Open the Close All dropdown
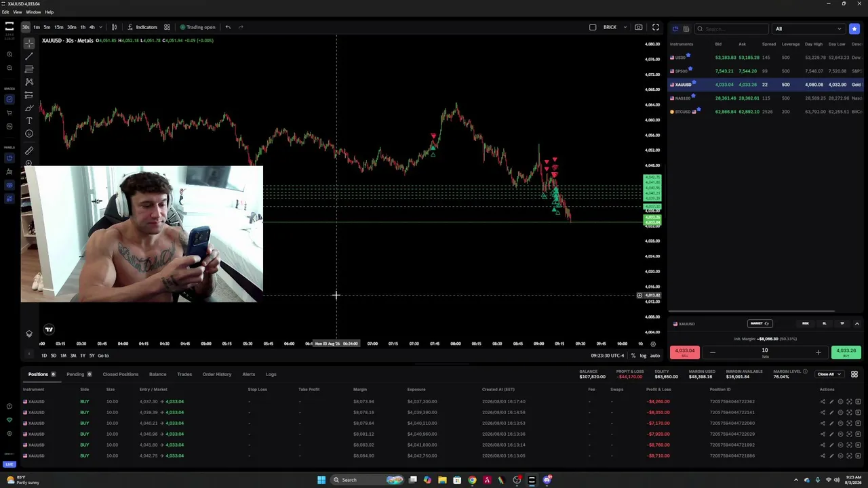The image size is (868, 488). point(829,374)
